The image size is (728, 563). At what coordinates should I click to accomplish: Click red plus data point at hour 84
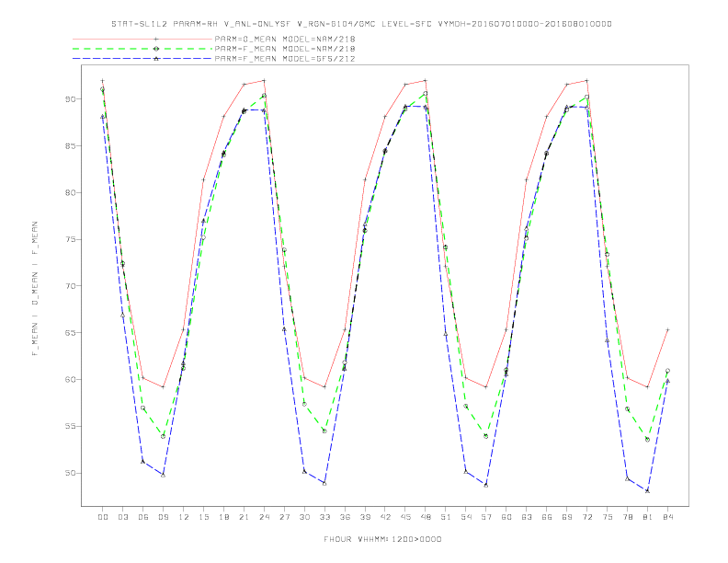667,330
